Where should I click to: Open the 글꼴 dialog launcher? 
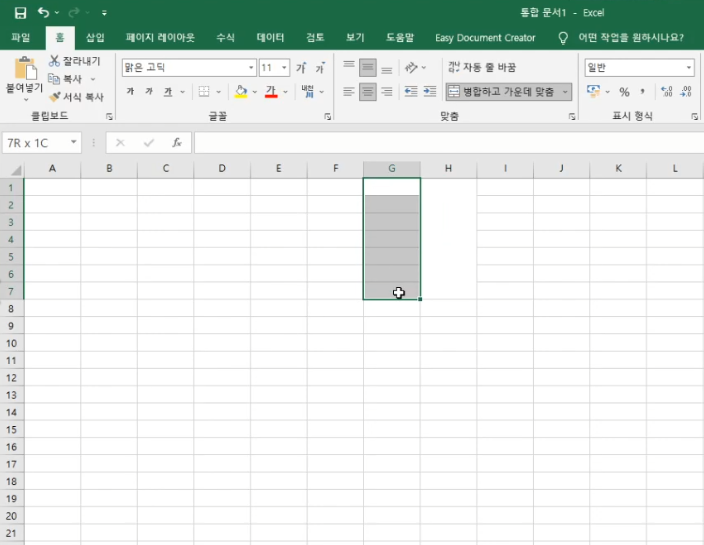tap(328, 117)
